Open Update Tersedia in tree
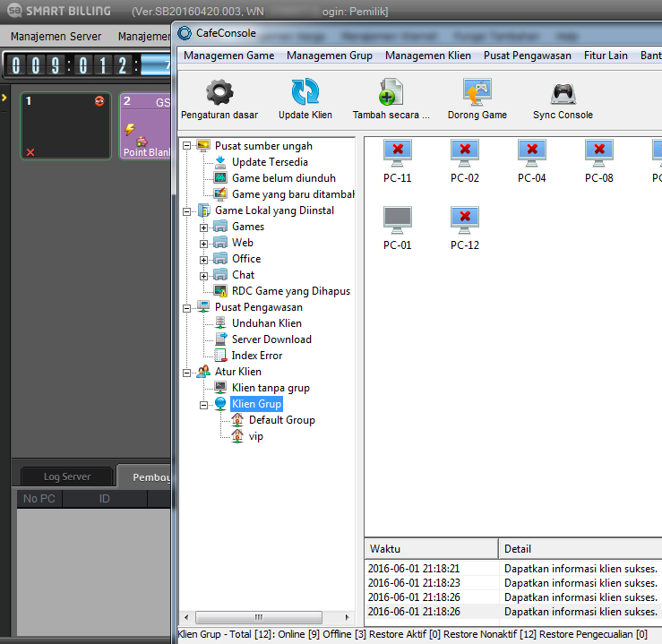The image size is (662, 644). 270,162
